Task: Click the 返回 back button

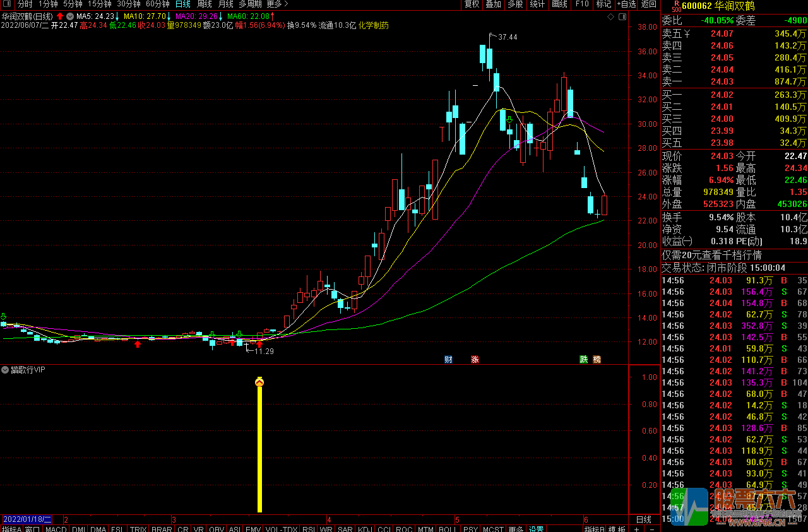Action: point(648,4)
